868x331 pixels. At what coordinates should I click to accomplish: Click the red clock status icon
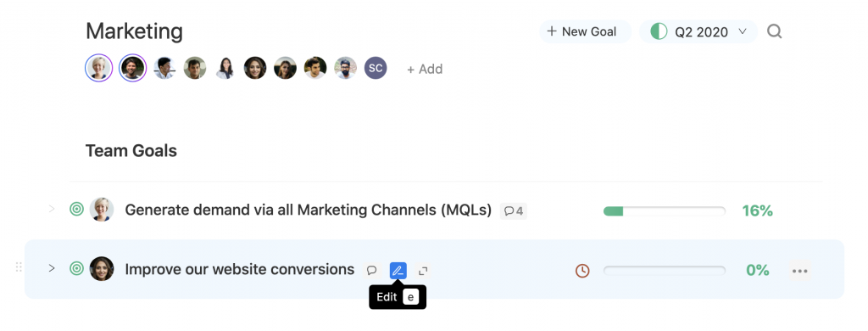pyautogui.click(x=582, y=271)
